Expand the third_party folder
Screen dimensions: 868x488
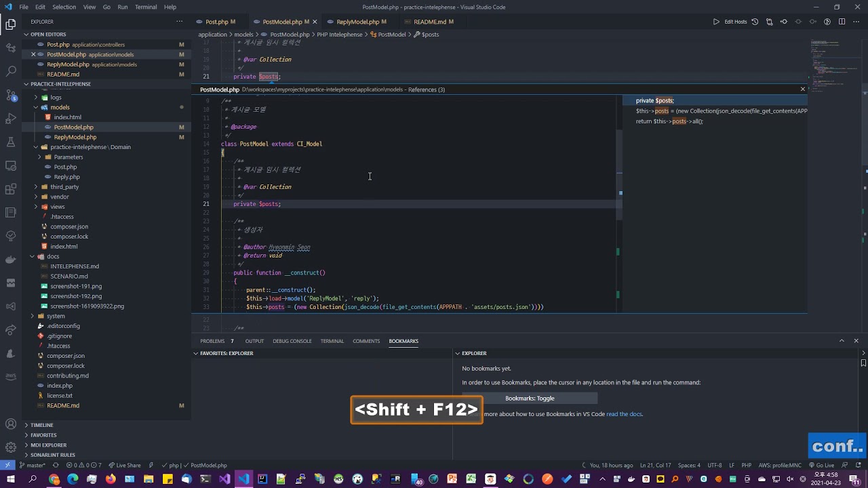click(64, 187)
